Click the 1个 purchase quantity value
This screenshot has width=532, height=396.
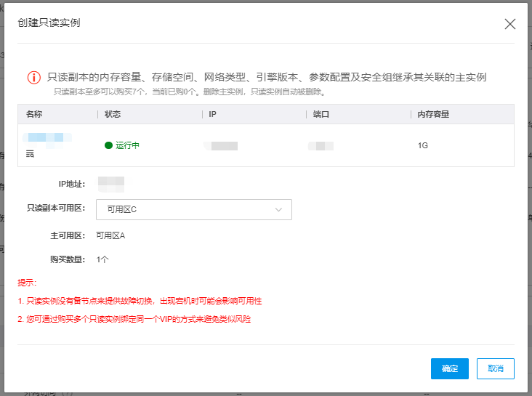(x=102, y=259)
